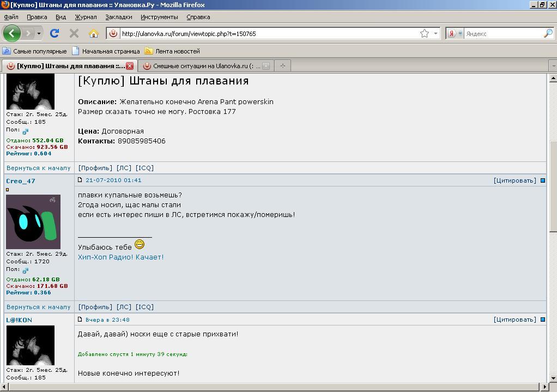This screenshot has height=392, width=557.
Task: Click Цитировать on Creo_47's post
Action: pyautogui.click(x=514, y=180)
